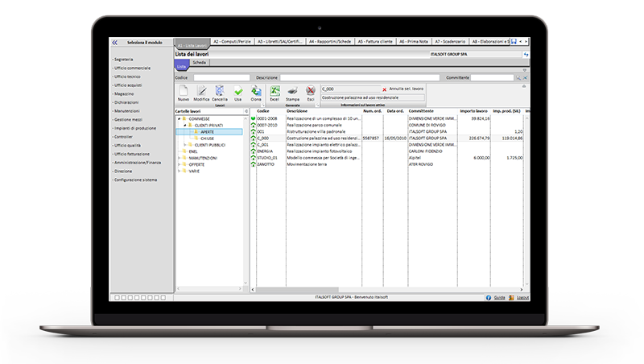Click the small pin icon at ribbon right edge
The width and height of the screenshot is (644, 364).
coord(524,86)
